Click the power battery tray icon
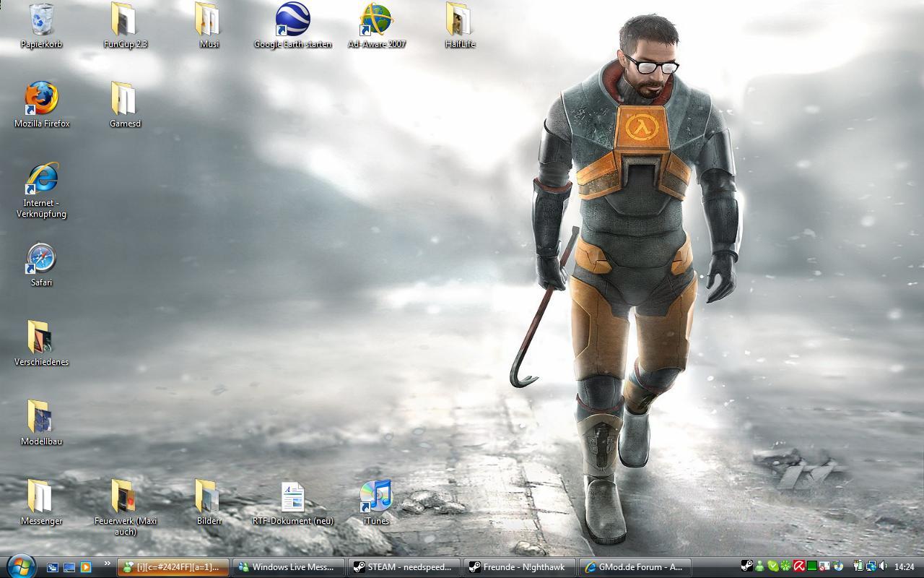This screenshot has width=924, height=578. pos(858,566)
